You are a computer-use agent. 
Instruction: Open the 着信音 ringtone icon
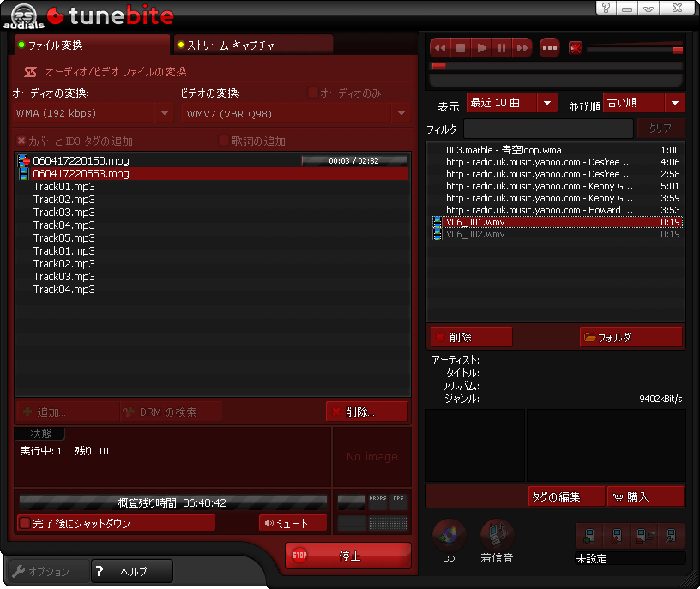497,536
